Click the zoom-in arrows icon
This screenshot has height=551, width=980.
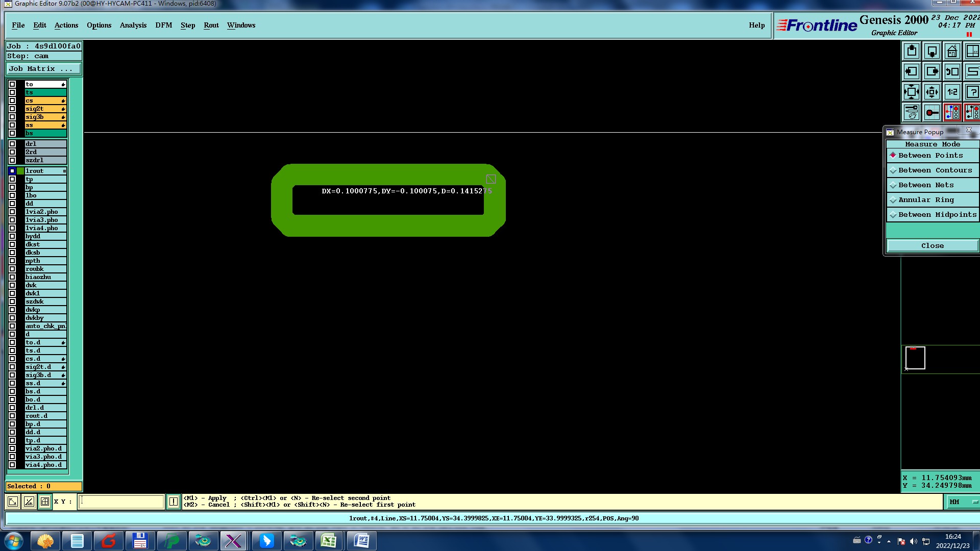(911, 92)
